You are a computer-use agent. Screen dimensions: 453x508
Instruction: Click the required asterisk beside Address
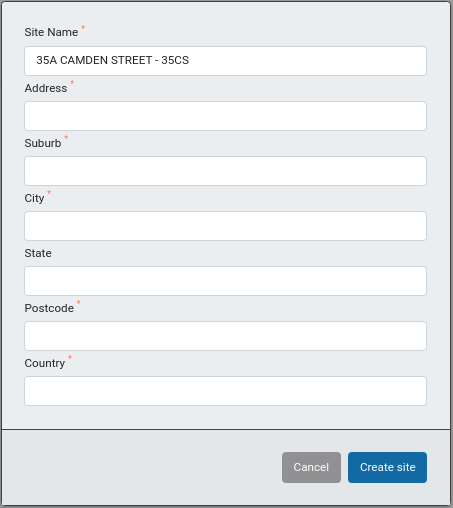pyautogui.click(x=72, y=82)
